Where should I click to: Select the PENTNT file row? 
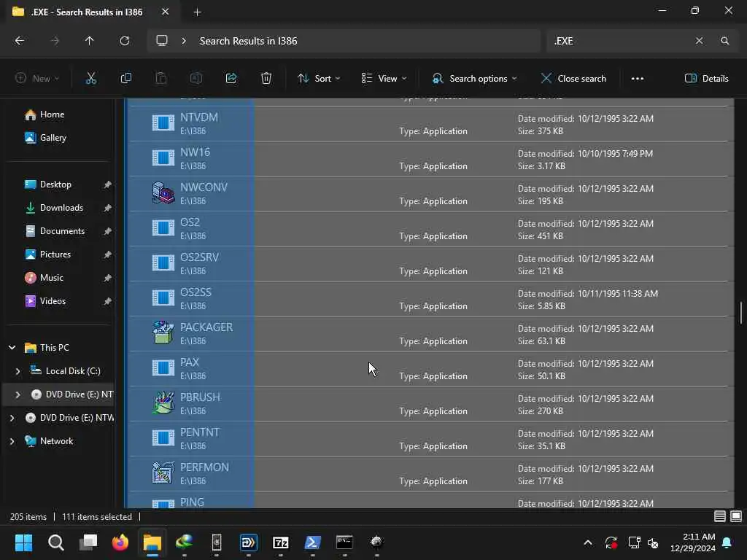[x=430, y=439]
